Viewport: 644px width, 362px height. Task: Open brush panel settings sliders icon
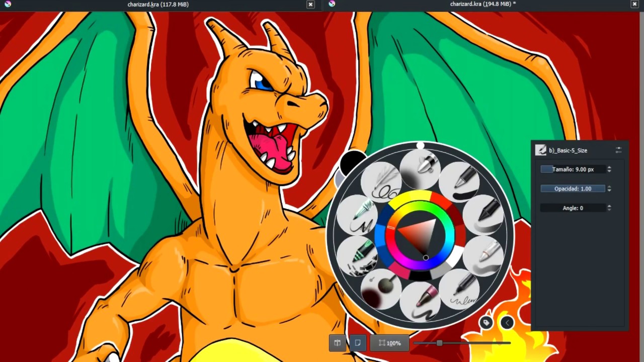618,150
